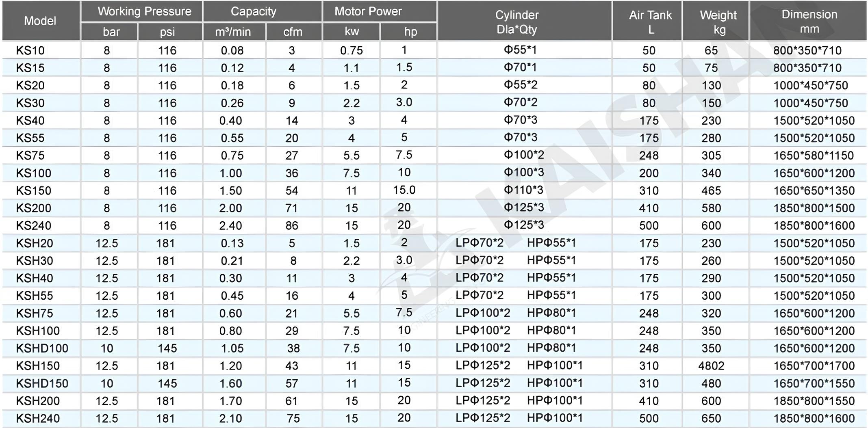Image resolution: width=868 pixels, height=428 pixels.
Task: Click the Model column header
Action: (x=40, y=21)
